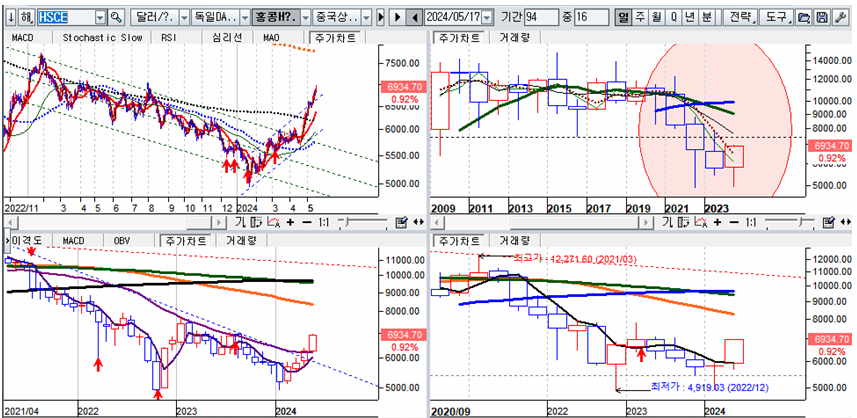Click the notepad edit icon under the top-left chart
The width and height of the screenshot is (857, 418).
point(401,222)
